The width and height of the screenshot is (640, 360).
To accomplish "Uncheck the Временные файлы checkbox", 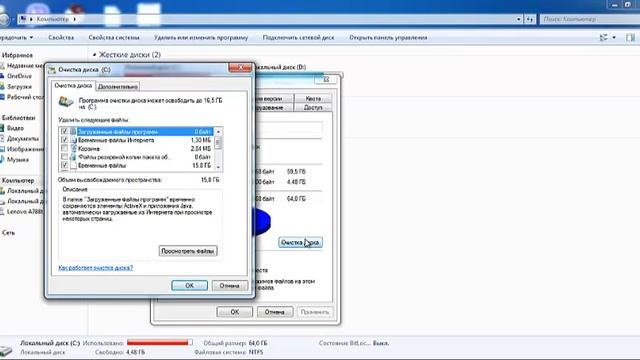I will pos(64,166).
